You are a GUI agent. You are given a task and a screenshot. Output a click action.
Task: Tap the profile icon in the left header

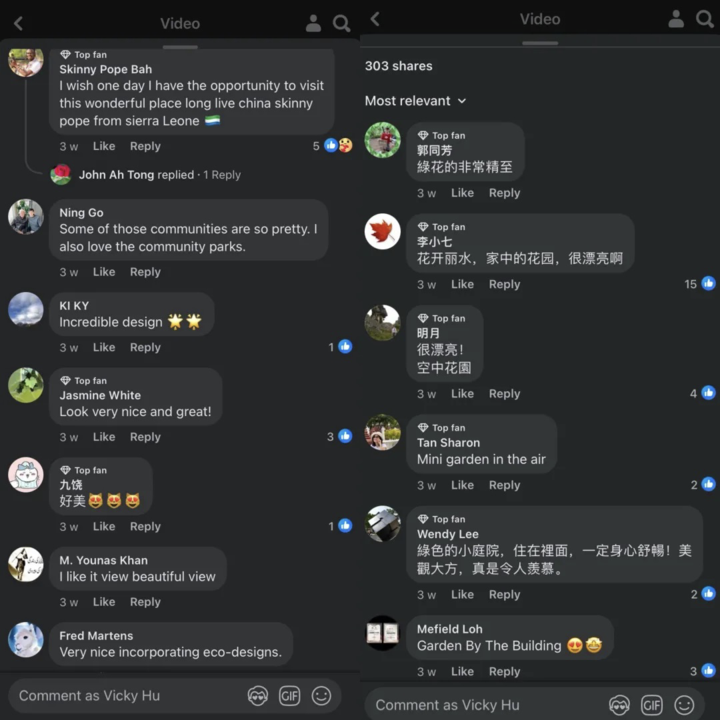pyautogui.click(x=313, y=23)
